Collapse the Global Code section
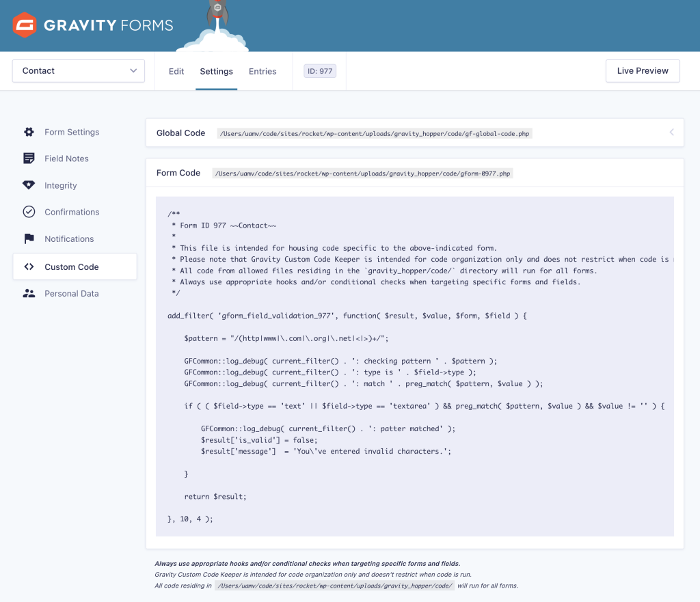The height and width of the screenshot is (602, 700). (671, 132)
